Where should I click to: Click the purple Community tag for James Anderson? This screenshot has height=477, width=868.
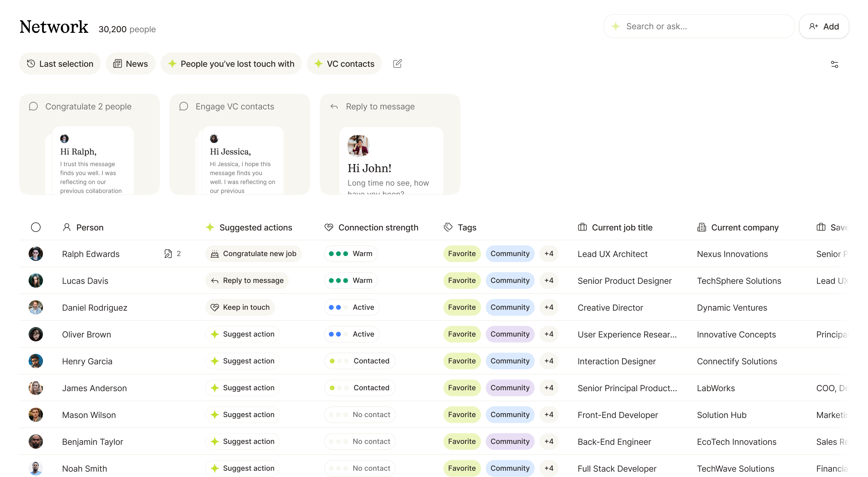[510, 388]
